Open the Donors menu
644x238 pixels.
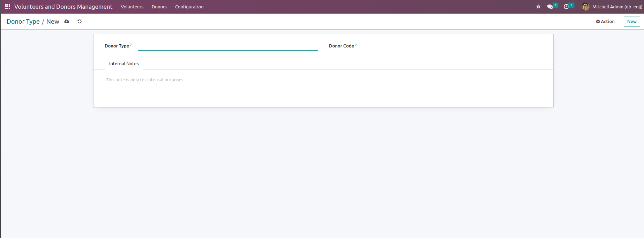[159, 7]
